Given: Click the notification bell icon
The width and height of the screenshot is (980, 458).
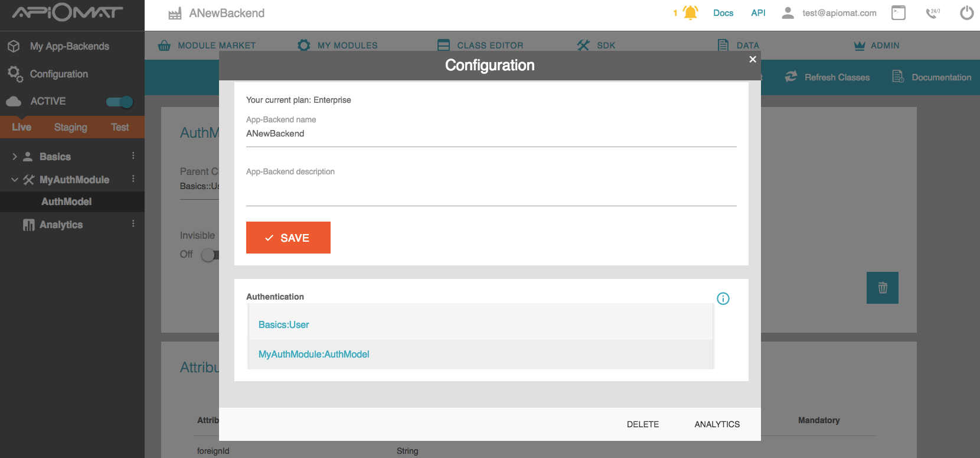Looking at the screenshot, I should 690,12.
